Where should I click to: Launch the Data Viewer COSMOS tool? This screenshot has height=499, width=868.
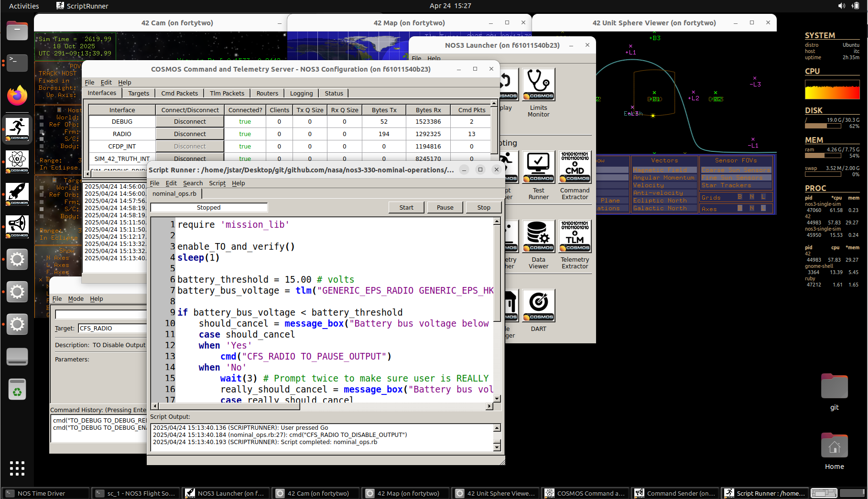click(x=539, y=236)
